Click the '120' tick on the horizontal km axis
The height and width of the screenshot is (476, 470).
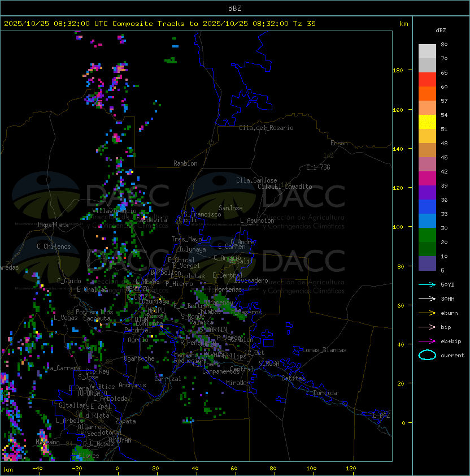pos(351,469)
